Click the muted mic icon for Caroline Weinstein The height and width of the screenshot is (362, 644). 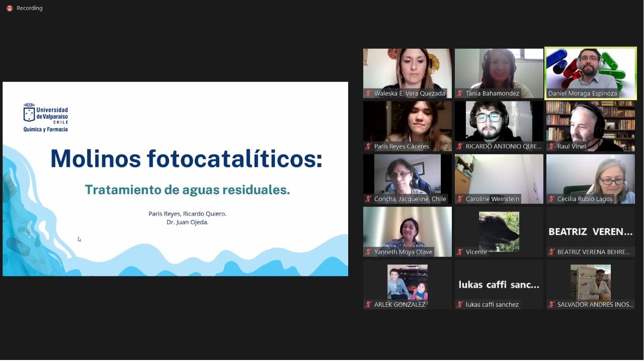click(460, 199)
